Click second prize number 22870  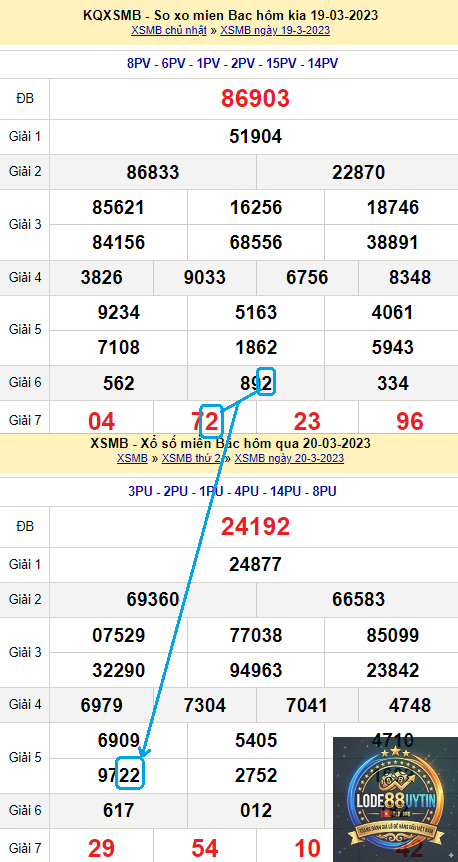click(358, 172)
